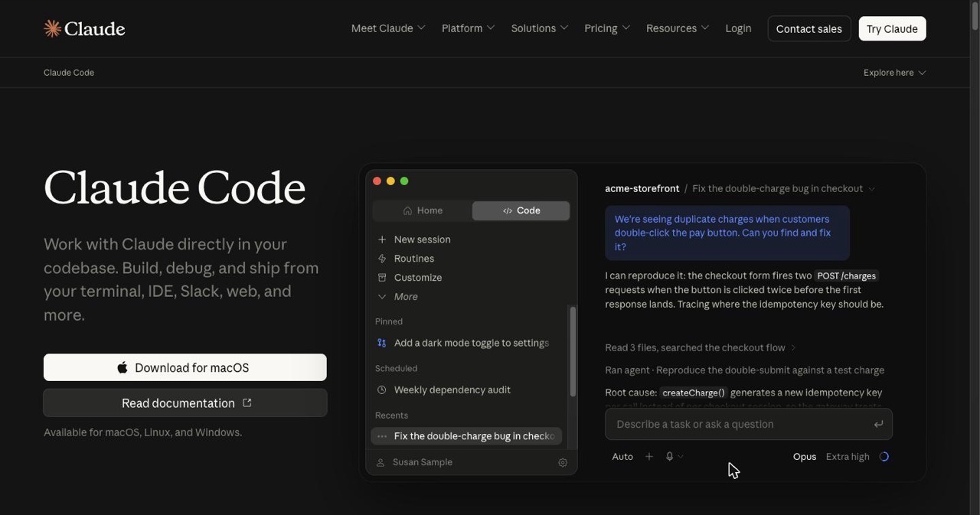Click the acme-storefront project name
980x515 pixels.
[642, 188]
